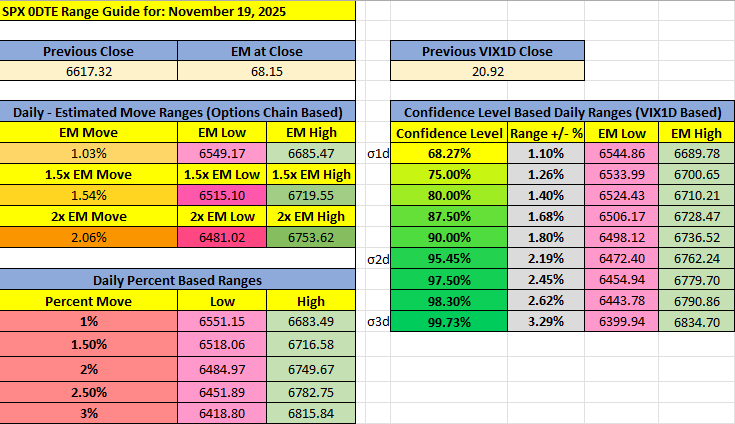Select the 1.54% cell
The width and height of the screenshot is (735, 424).
pos(88,195)
